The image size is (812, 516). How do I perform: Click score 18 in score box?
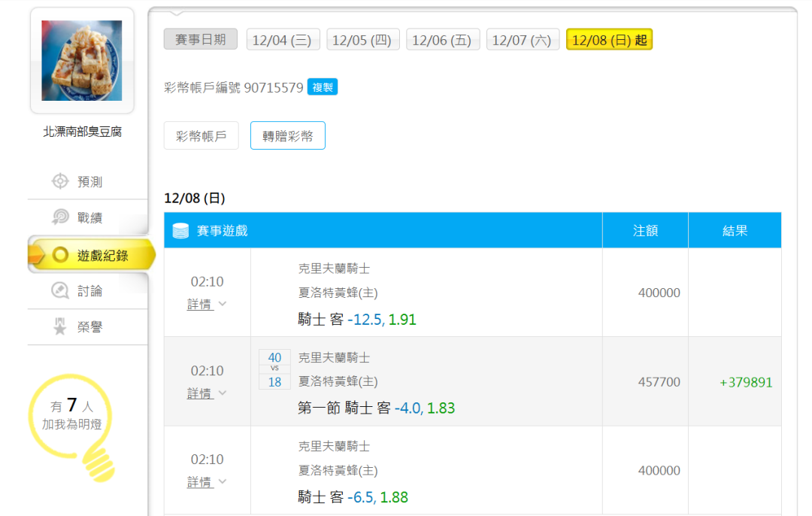[x=274, y=382]
